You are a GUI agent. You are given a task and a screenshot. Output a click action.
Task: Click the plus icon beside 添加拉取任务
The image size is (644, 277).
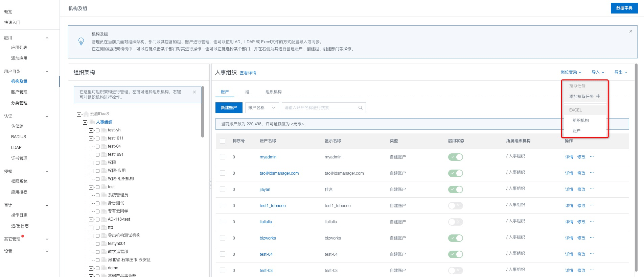point(598,96)
